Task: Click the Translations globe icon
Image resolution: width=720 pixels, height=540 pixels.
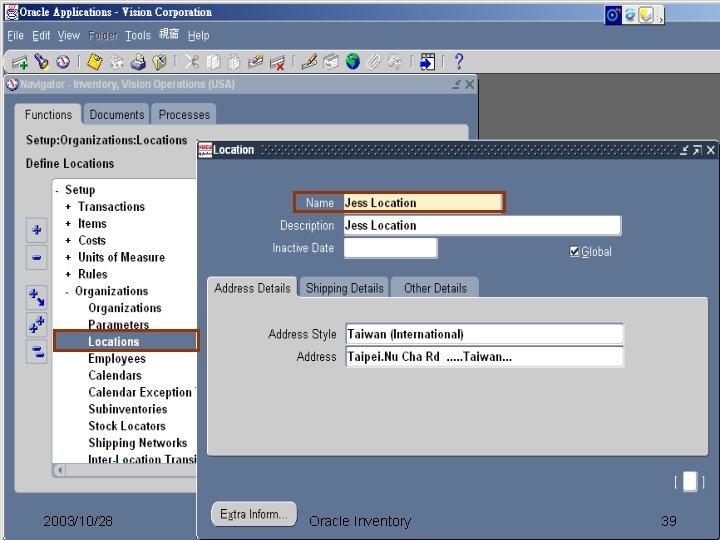Action: tap(353, 62)
